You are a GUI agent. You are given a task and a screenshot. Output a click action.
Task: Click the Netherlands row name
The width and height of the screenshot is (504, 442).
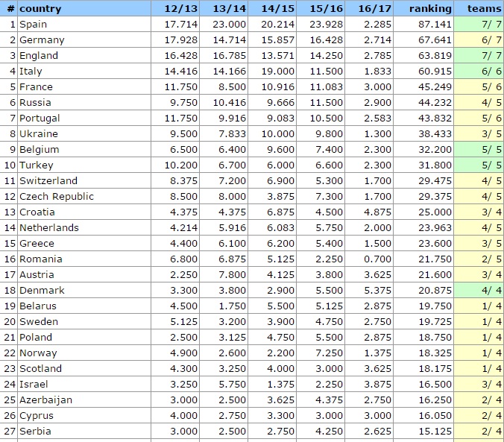click(49, 227)
